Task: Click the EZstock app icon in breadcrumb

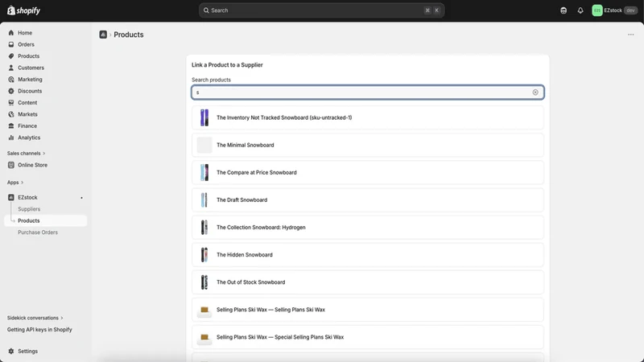Action: pos(103,35)
